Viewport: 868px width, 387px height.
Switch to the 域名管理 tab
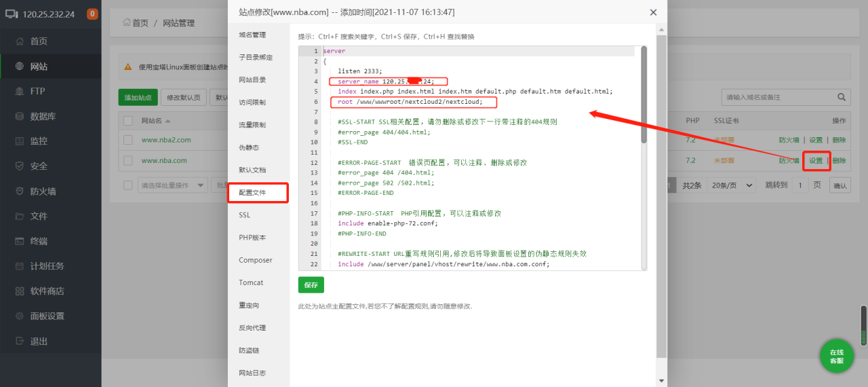point(252,35)
